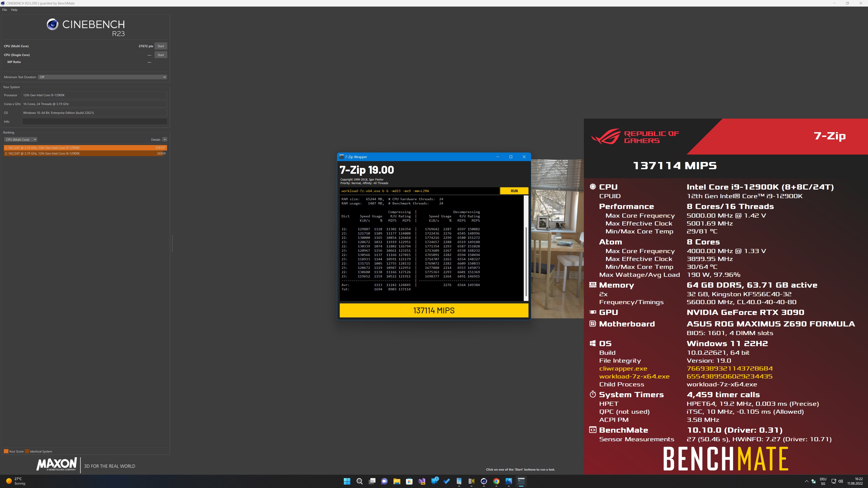Click the Identical System legend swatch
This screenshot has width=868, height=488.
(x=27, y=451)
